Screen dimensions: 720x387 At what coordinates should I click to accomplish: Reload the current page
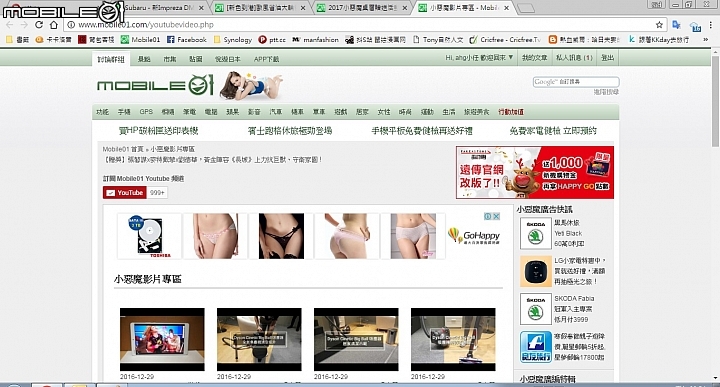(39, 25)
